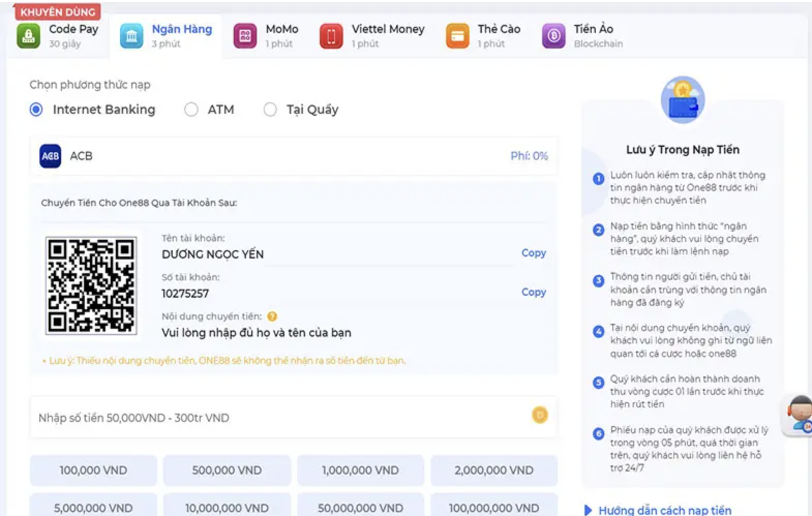Screen dimensions: 812x516
Task: Click the wallet illustration above Lưu ý
Action: click(x=683, y=100)
